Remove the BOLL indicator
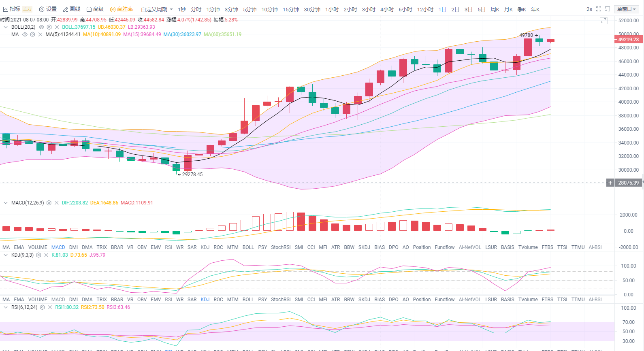 click(x=57, y=27)
